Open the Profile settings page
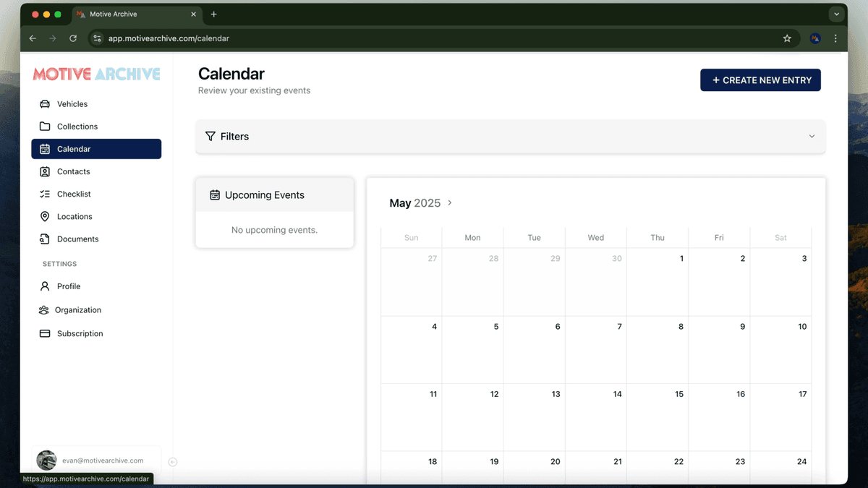The image size is (868, 488). (x=96, y=286)
